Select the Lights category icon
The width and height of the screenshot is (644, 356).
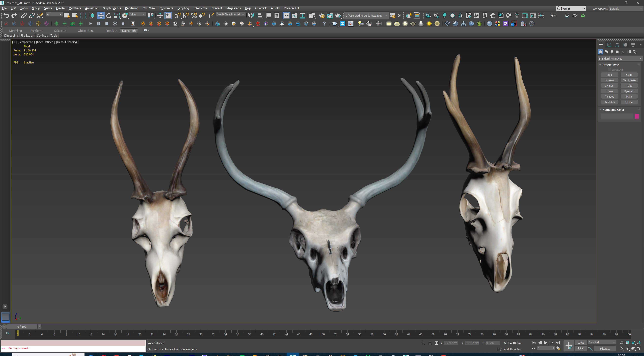pos(612,52)
